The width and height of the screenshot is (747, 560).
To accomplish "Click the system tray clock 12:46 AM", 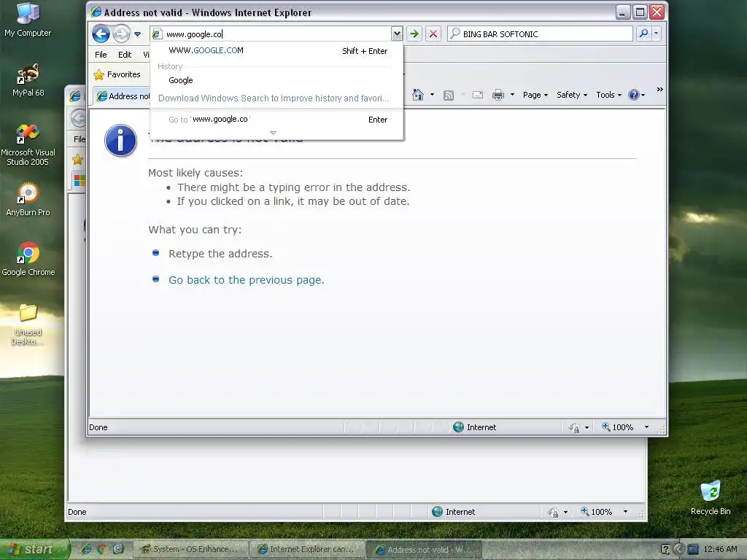I will tap(720, 549).
